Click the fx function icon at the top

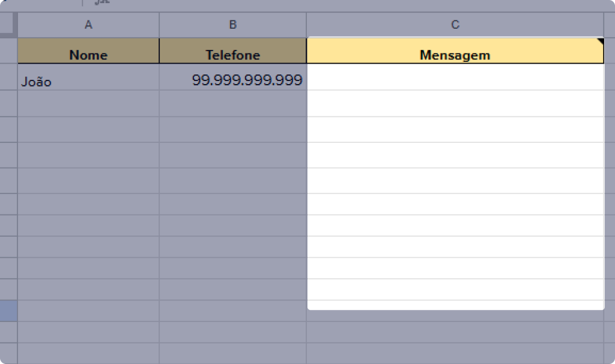pos(101,2)
